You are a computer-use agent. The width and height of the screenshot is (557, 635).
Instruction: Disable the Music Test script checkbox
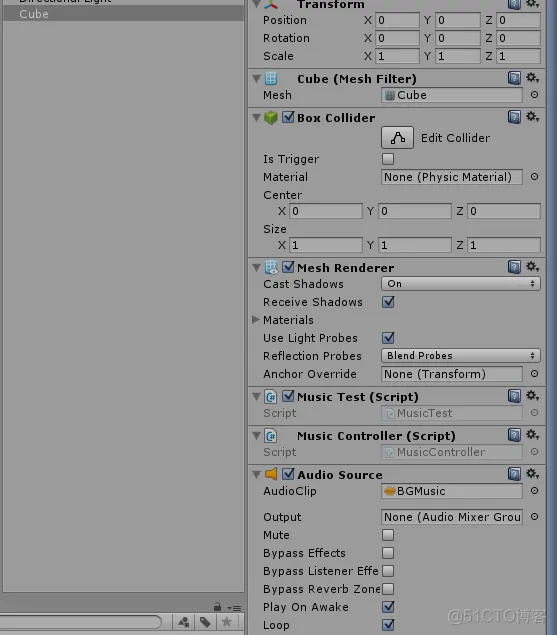(x=288, y=396)
